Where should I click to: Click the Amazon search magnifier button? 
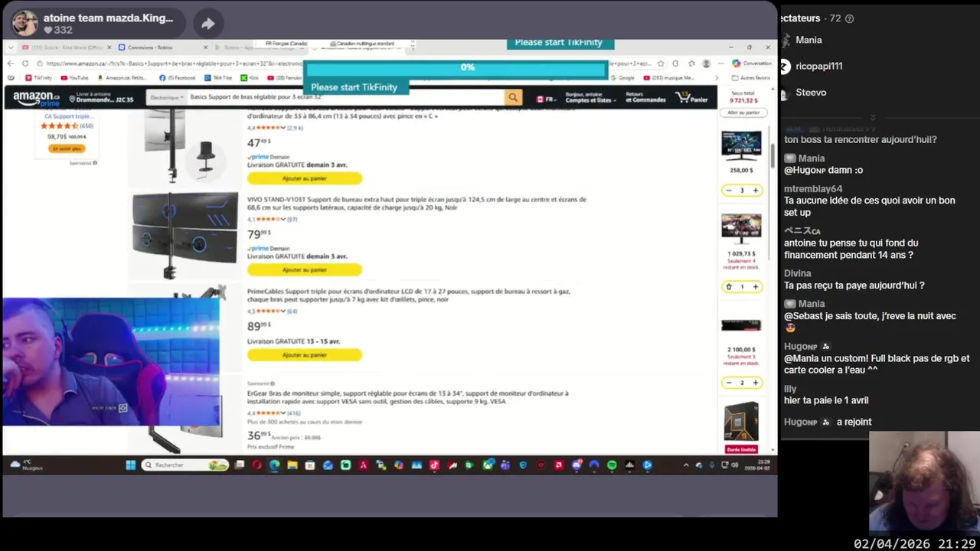point(513,97)
